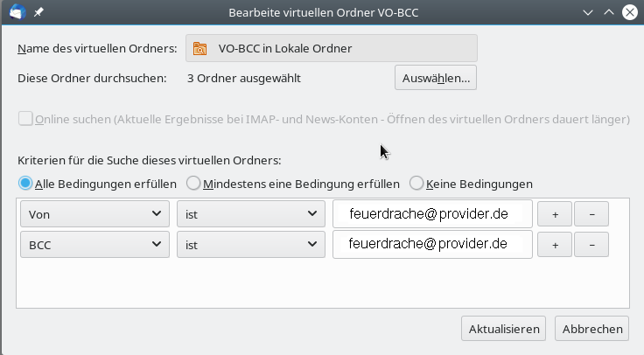
Task: Click the Thunderbird app icon in title bar
Action: point(17,13)
